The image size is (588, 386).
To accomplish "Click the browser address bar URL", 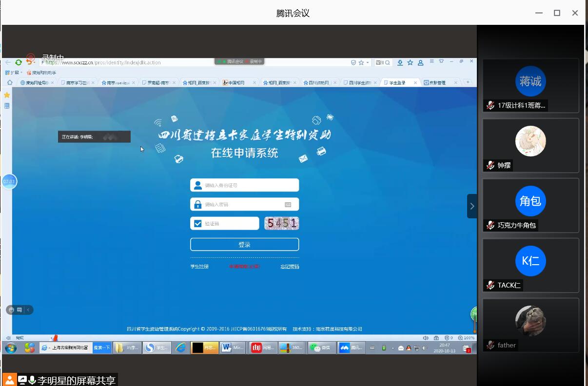I will (x=102, y=62).
